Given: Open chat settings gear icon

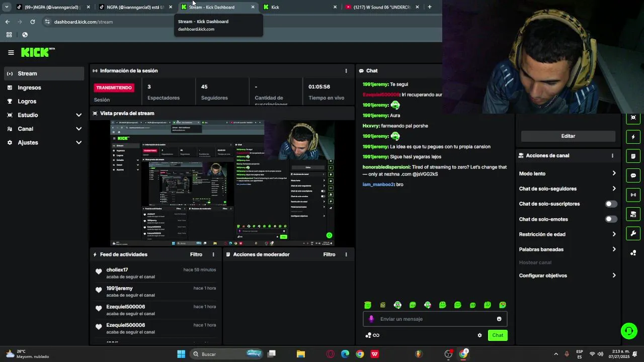Looking at the screenshot, I should click(479, 335).
